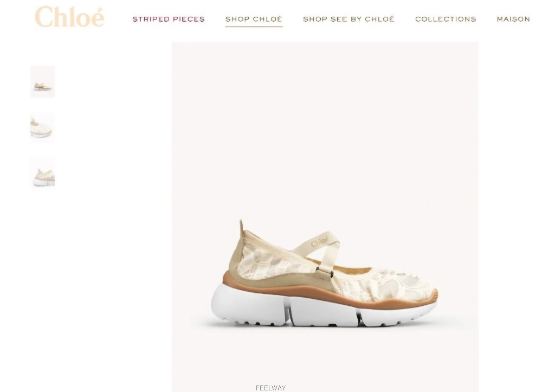The height and width of the screenshot is (392, 542).
Task: Go to the Collections menu
Action: tap(446, 19)
